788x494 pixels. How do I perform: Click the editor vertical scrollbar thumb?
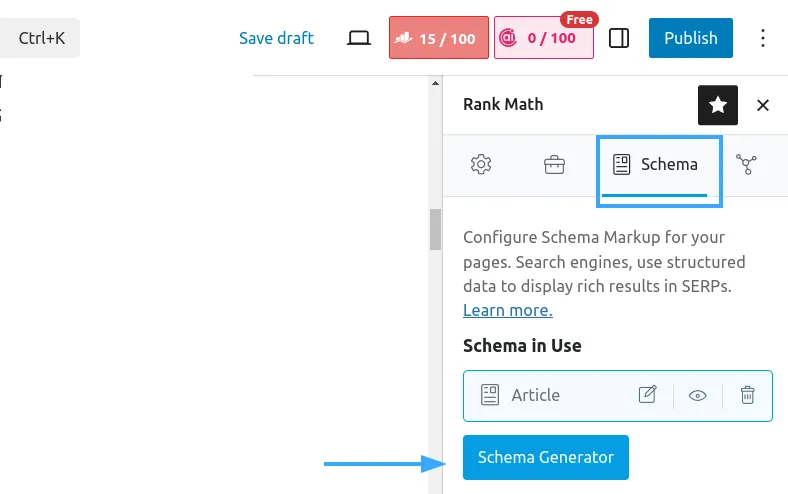(x=435, y=230)
